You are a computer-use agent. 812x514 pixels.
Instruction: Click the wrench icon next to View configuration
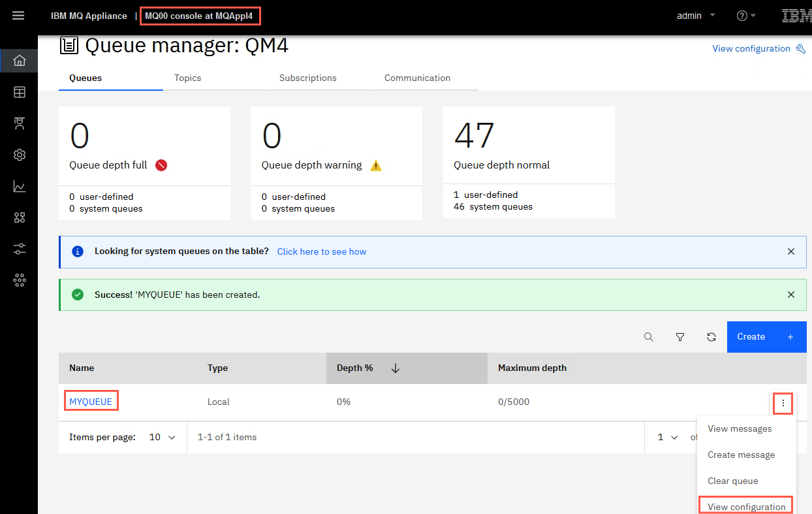(801, 49)
